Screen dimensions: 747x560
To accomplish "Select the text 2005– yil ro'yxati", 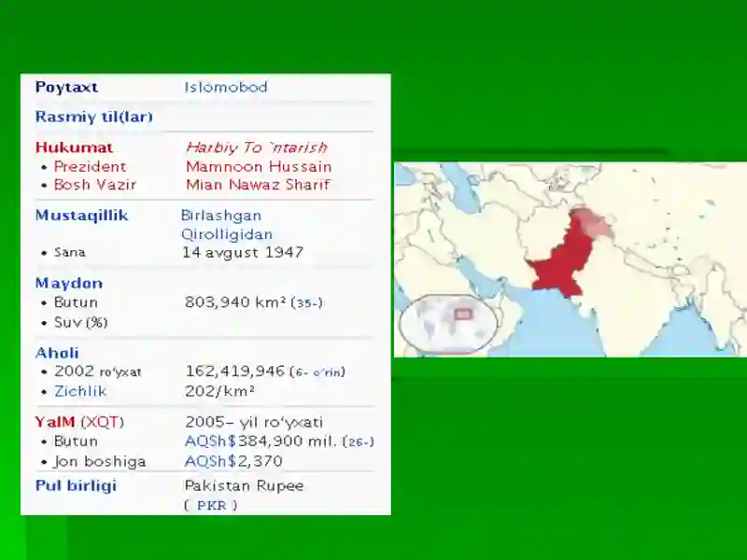I will [x=254, y=423].
